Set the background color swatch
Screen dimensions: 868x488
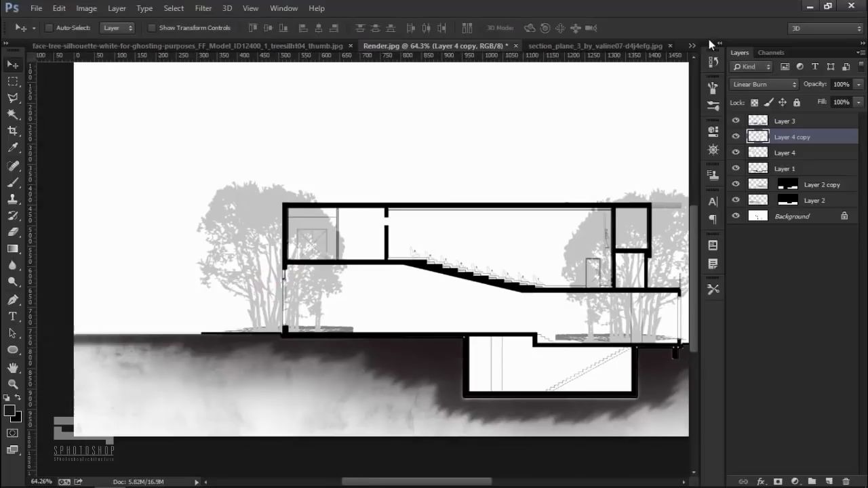click(x=16, y=417)
